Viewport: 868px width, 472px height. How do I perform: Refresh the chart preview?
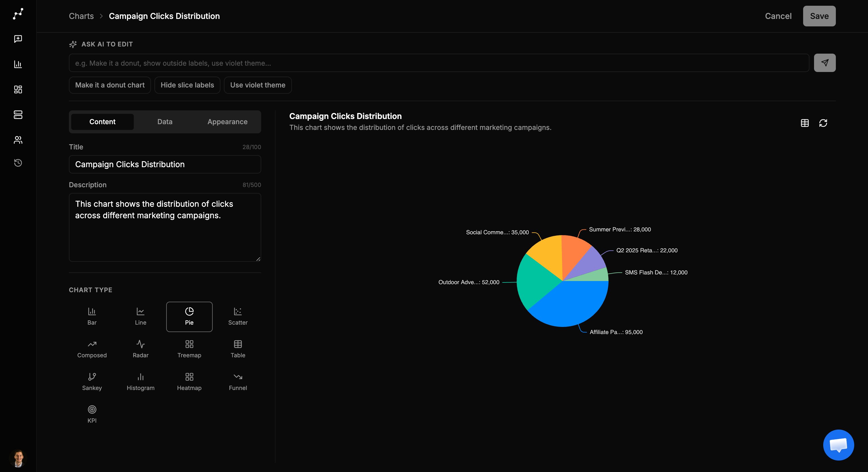823,123
